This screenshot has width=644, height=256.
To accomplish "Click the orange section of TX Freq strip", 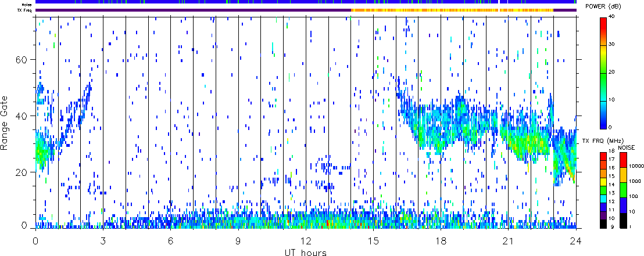I will pos(453,10).
